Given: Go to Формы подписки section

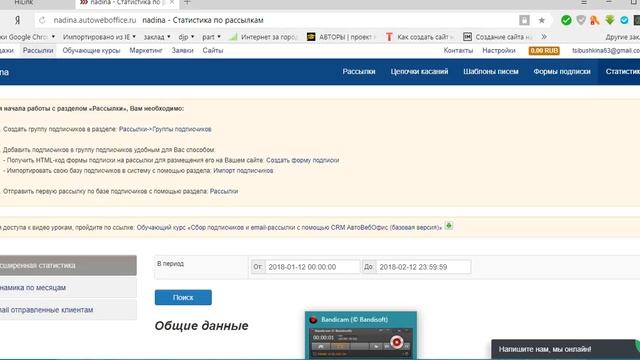Looking at the screenshot, I should (562, 71).
